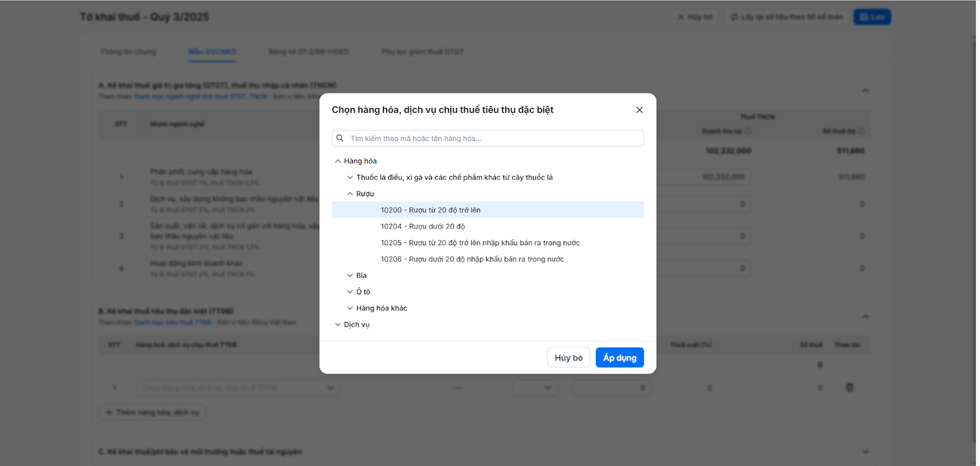Choose 10205 imported liquor over 20 degrees
The height and width of the screenshot is (466, 980).
[x=480, y=243]
